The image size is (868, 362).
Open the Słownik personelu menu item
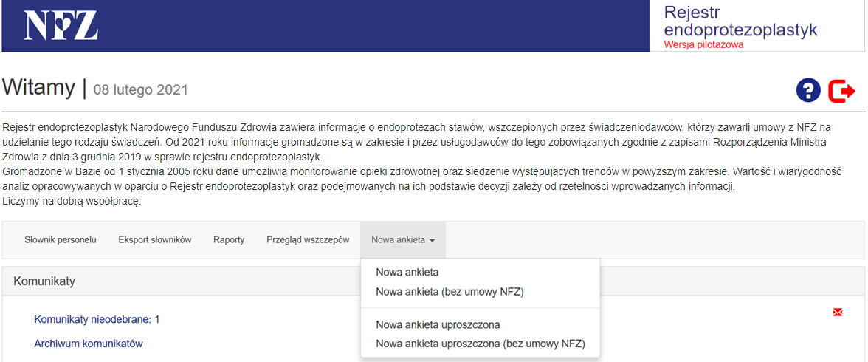tap(61, 240)
